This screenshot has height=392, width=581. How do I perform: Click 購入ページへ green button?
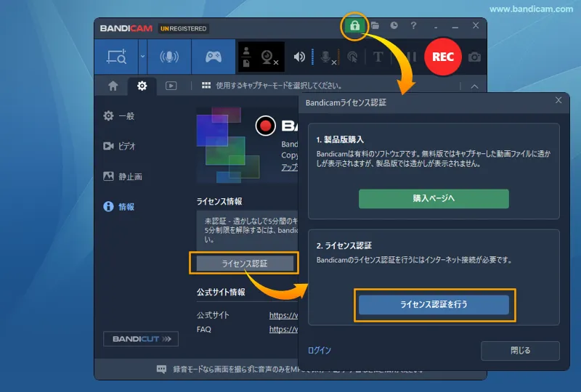pyautogui.click(x=434, y=199)
